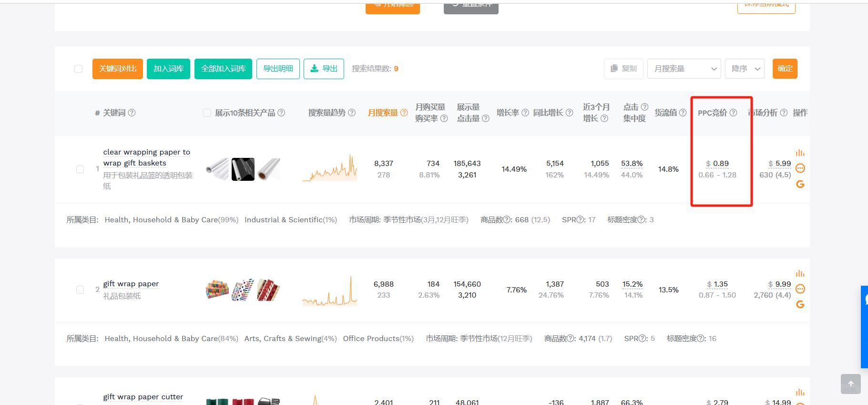Click help icon next to 增长率
868x405 pixels.
pos(525,113)
